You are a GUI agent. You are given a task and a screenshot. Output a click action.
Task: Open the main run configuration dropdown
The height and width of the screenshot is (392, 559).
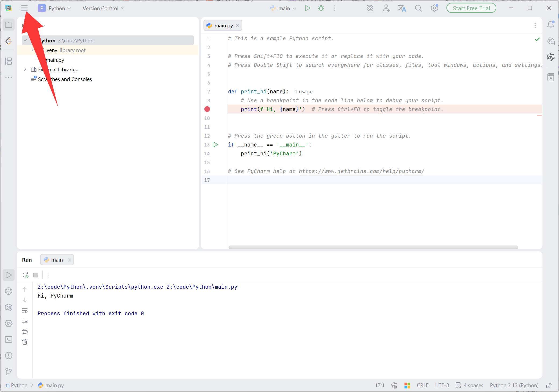pos(284,8)
